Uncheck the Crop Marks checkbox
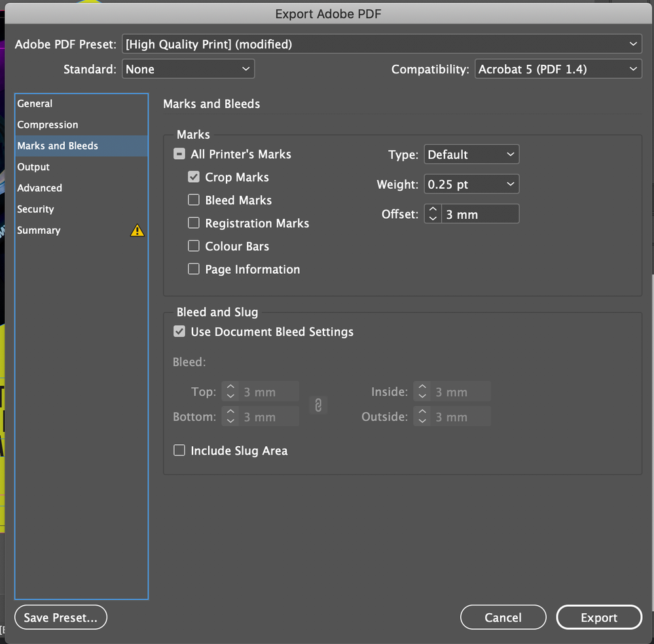Screen dimensions: 654x644 [x=194, y=178]
